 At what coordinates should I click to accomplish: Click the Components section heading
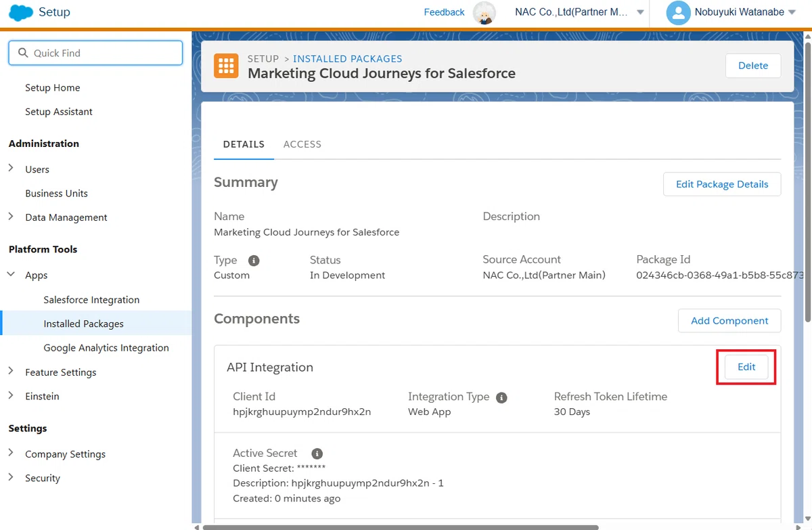pyautogui.click(x=256, y=319)
